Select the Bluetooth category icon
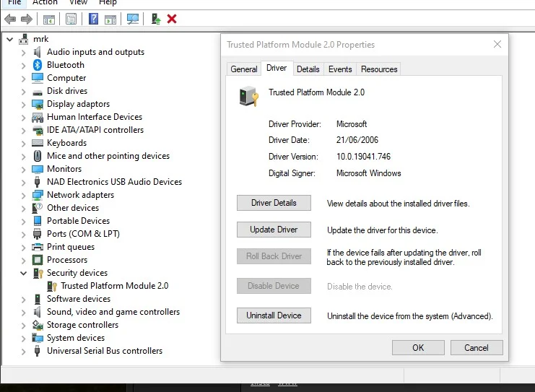 pos(38,65)
